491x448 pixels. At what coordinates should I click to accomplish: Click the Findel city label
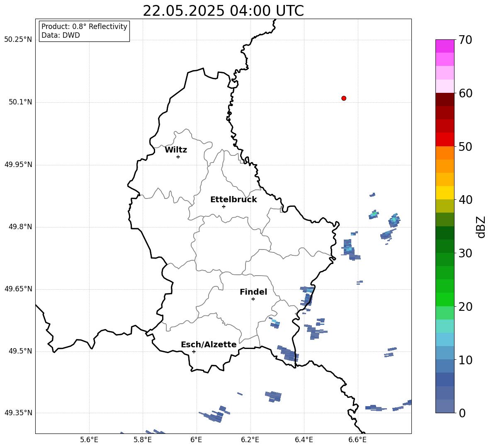click(x=253, y=292)
